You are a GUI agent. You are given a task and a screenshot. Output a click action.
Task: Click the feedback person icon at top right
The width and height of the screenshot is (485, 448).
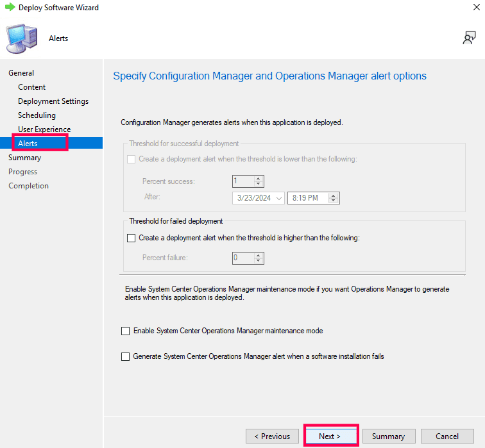click(x=469, y=38)
